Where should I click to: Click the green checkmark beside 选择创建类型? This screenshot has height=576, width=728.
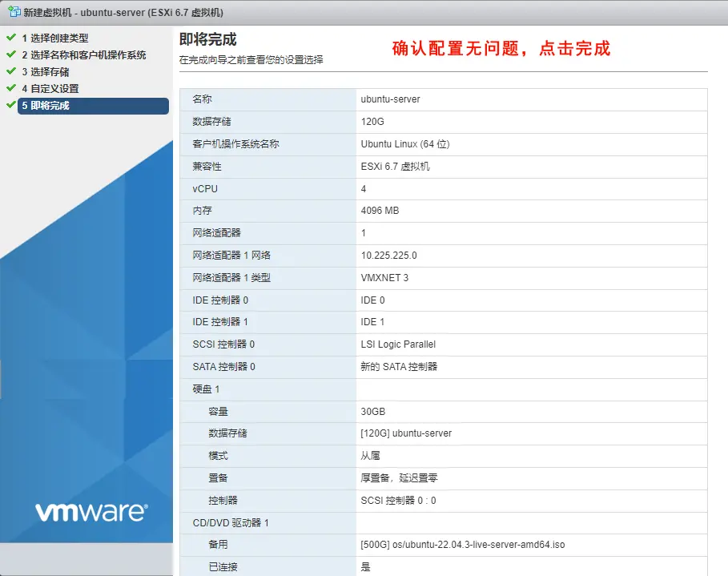coord(11,37)
